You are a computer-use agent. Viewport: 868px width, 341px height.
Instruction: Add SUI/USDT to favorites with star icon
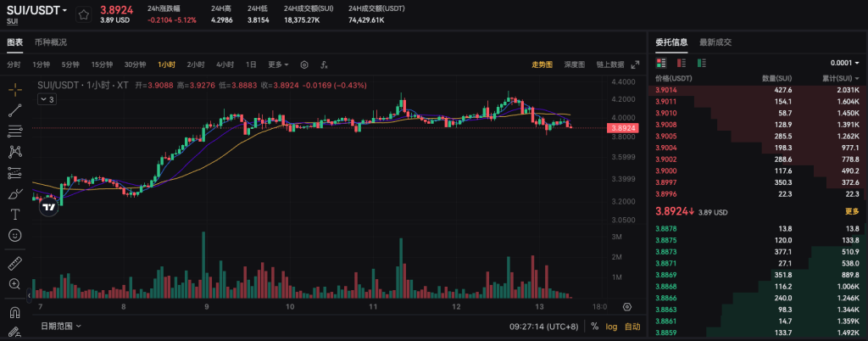tap(84, 15)
